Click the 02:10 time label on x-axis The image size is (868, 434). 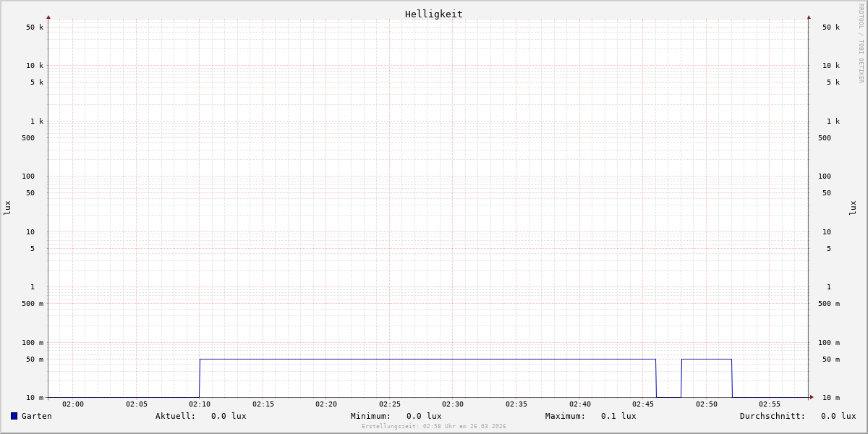coord(200,404)
